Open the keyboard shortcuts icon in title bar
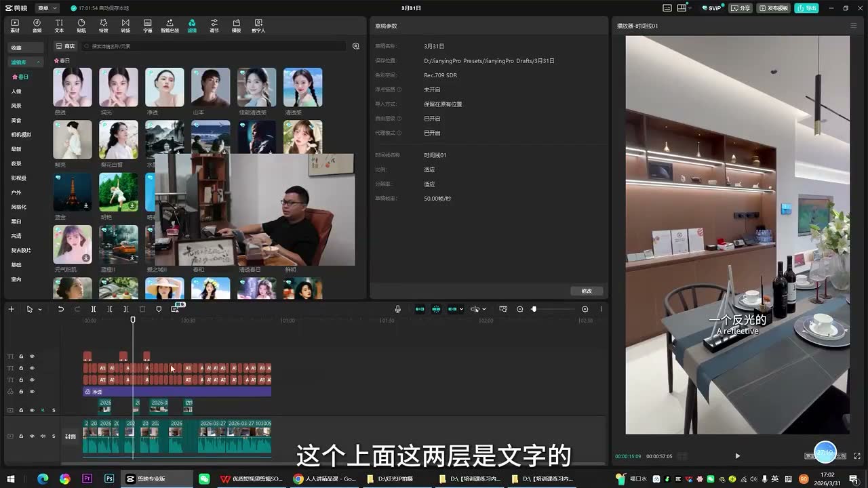The image size is (868, 488). [x=667, y=8]
